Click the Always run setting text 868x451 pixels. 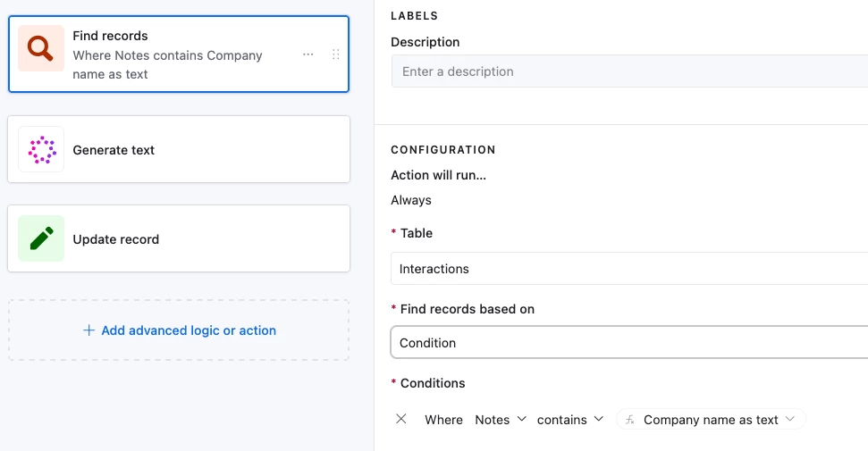tap(411, 200)
